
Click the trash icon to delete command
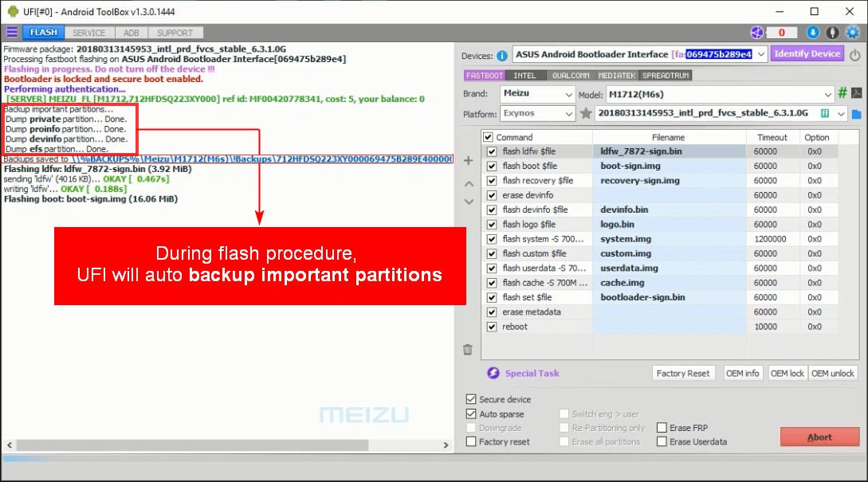point(468,349)
